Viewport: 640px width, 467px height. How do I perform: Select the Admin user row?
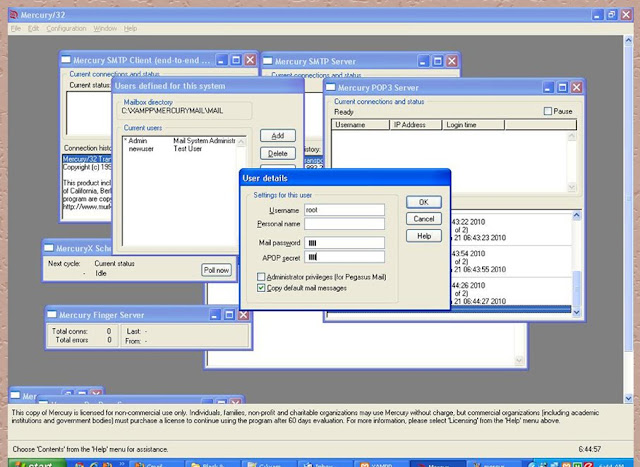tap(180, 141)
